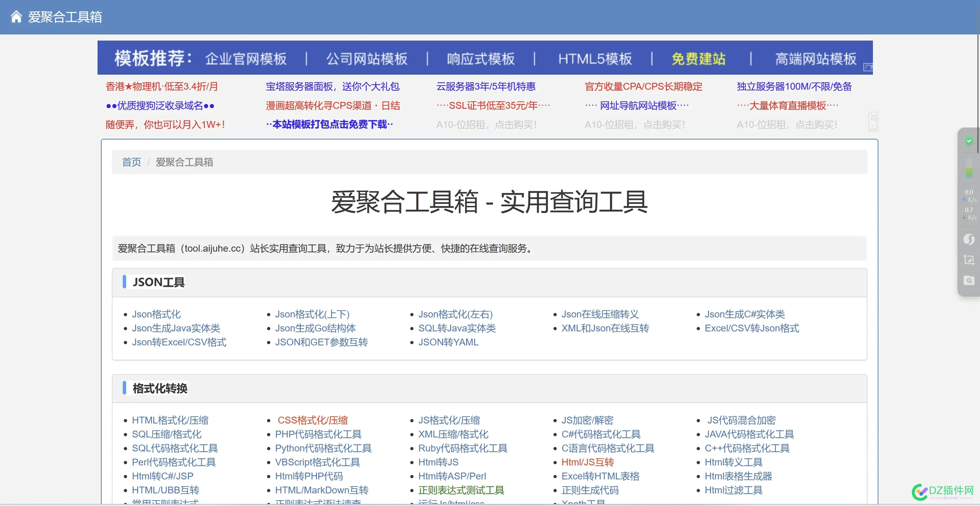980x506 pixels.
Task: Open the Html表格生成器 tool
Action: 738,476
